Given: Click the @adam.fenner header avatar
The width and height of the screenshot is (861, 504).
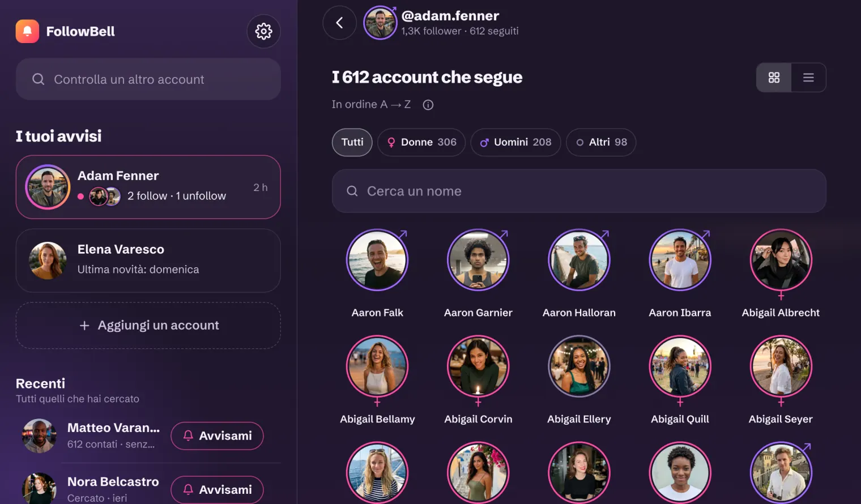Looking at the screenshot, I should click(x=380, y=23).
